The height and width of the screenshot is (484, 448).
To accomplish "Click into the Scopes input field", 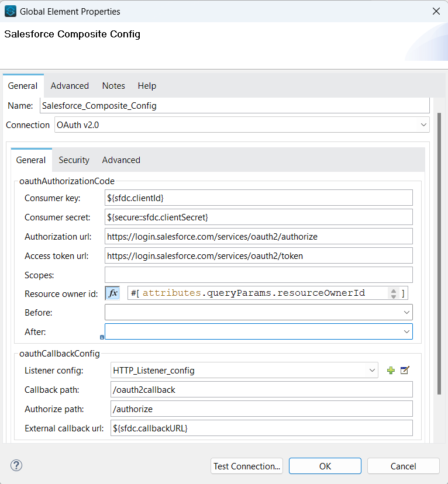I will coord(259,275).
